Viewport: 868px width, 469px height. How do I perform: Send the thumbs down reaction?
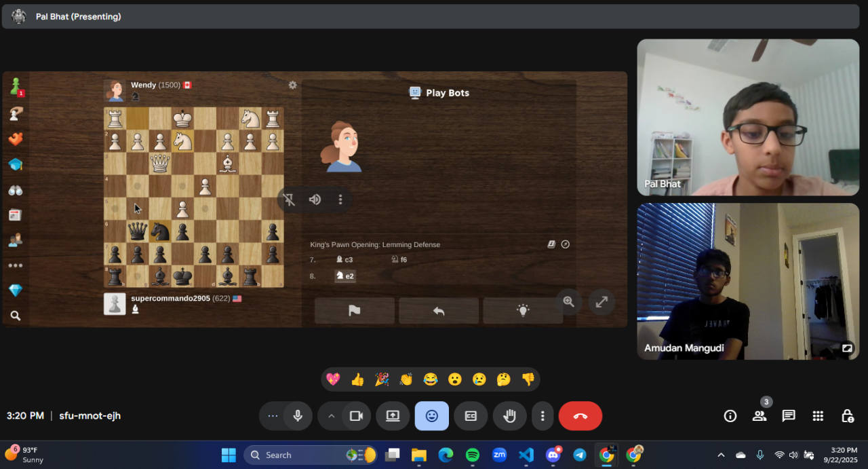(x=528, y=379)
